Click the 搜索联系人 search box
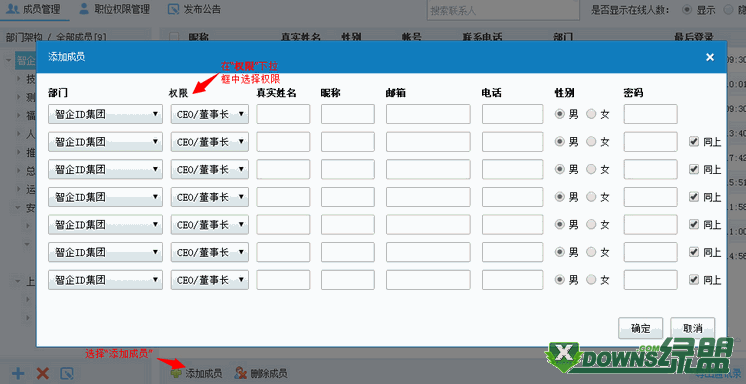The width and height of the screenshot is (746, 384). [x=503, y=10]
